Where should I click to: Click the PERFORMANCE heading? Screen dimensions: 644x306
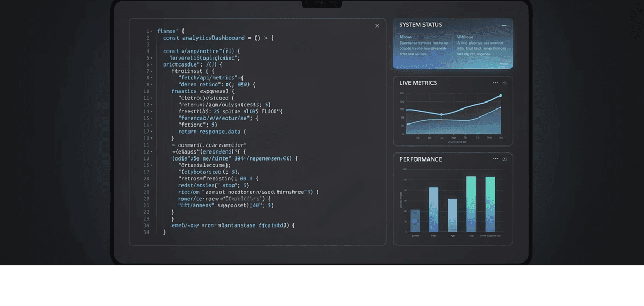point(421,159)
